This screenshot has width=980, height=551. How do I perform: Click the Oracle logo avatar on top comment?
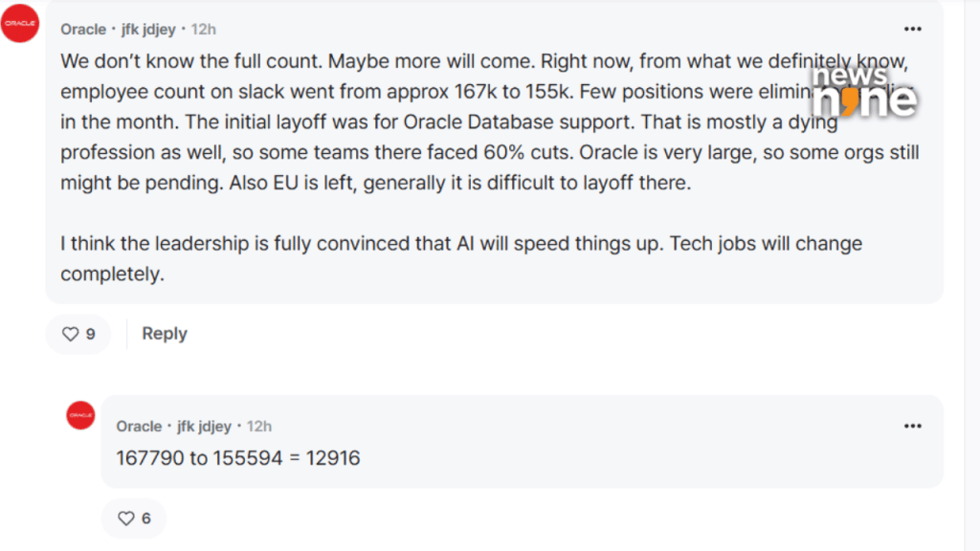pyautogui.click(x=20, y=23)
